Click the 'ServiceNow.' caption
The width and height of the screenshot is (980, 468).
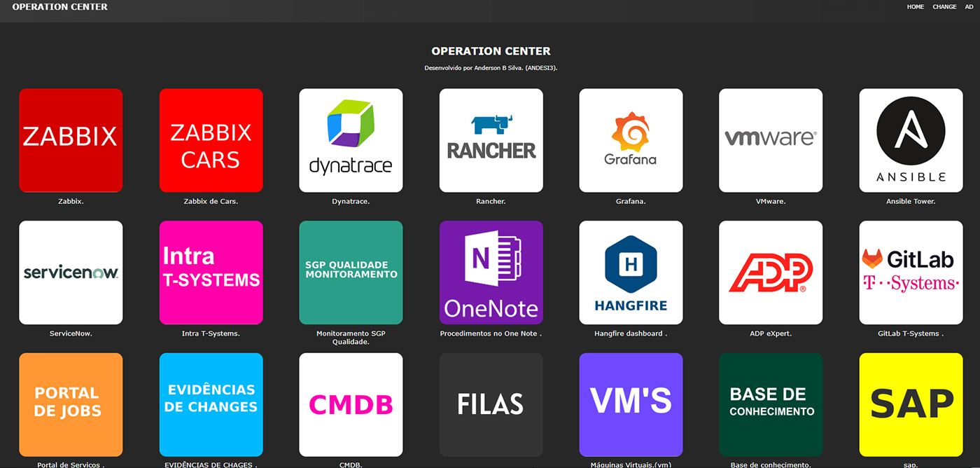[71, 333]
